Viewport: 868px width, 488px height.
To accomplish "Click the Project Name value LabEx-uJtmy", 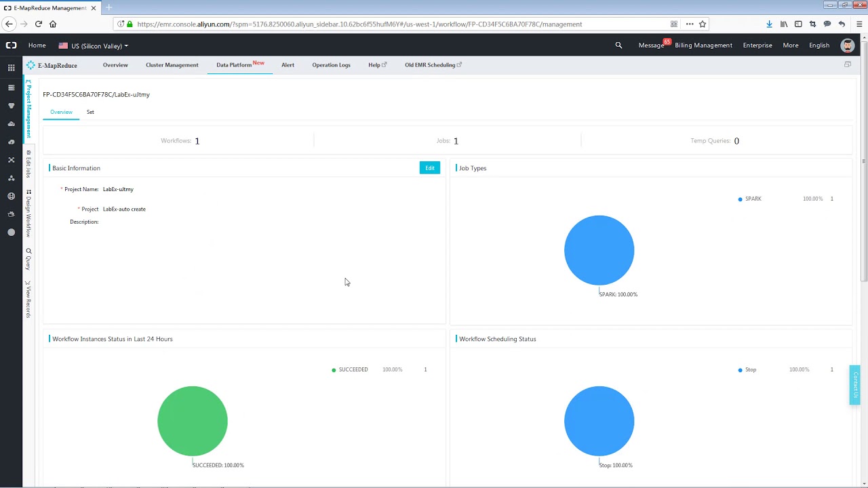I will pyautogui.click(x=118, y=189).
